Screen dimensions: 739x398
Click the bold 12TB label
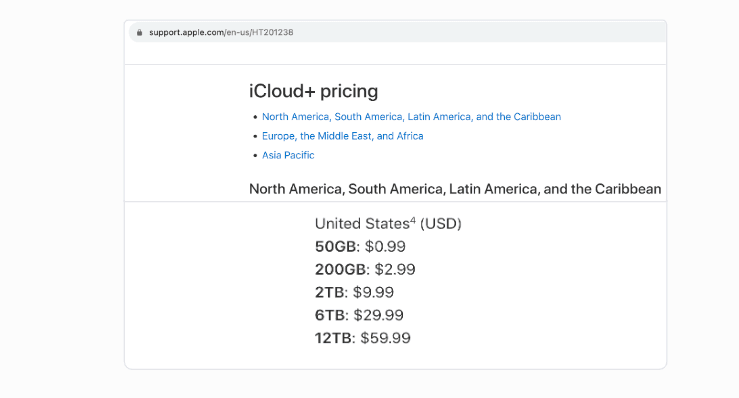pyautogui.click(x=333, y=338)
